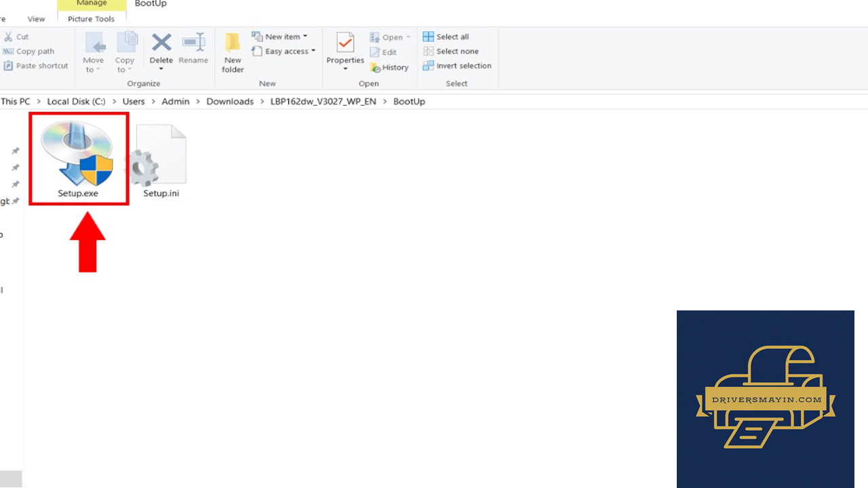Open dropdown arrow beside Open button
Screen dimensions: 868x488
[408, 37]
